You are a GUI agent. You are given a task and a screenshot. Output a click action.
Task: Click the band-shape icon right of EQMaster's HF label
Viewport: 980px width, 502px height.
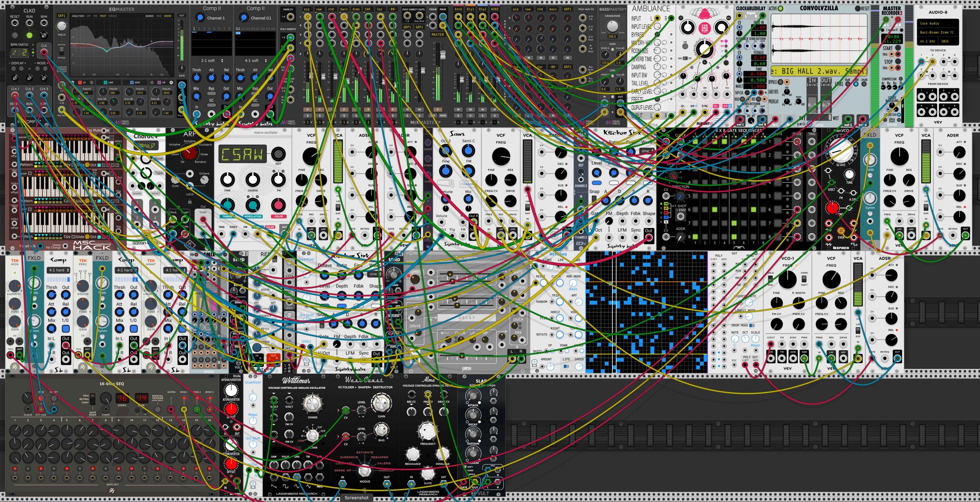point(171,82)
